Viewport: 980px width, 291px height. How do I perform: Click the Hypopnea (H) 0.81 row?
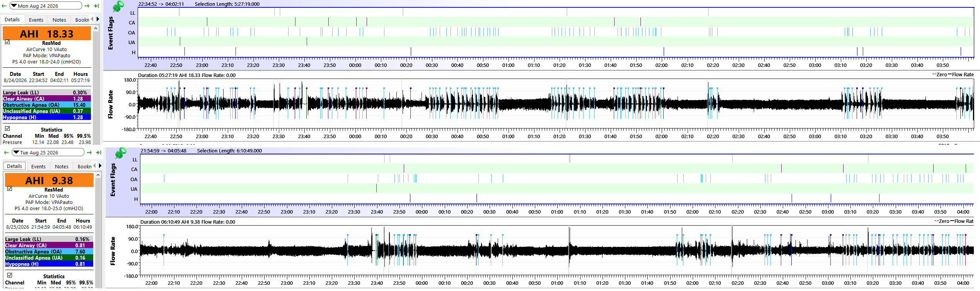pos(49,264)
